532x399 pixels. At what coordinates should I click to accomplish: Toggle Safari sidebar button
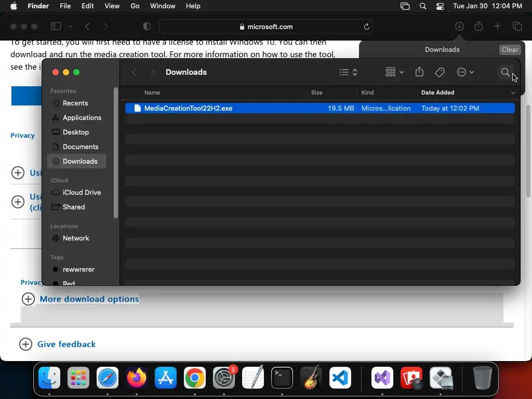(x=56, y=26)
